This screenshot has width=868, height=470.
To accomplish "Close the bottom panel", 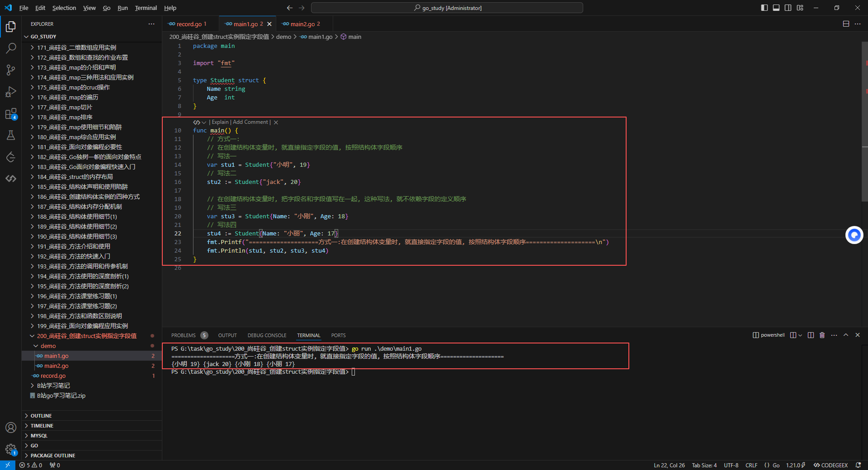I will point(858,335).
